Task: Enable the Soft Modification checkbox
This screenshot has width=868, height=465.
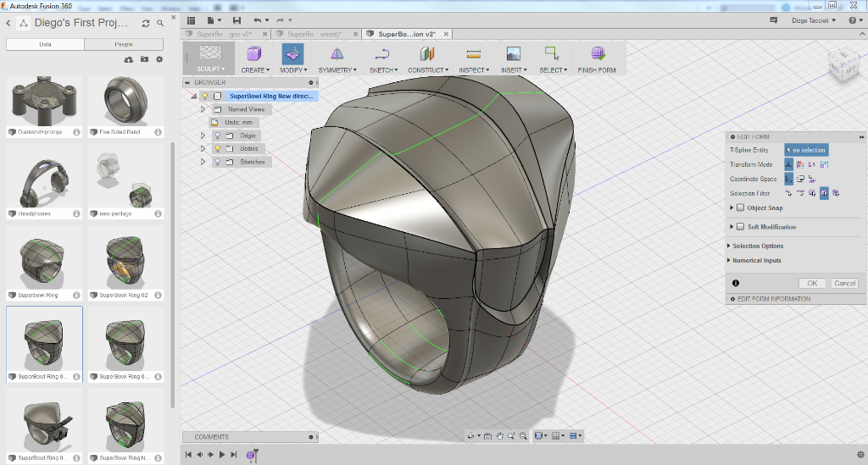Action: pos(740,227)
